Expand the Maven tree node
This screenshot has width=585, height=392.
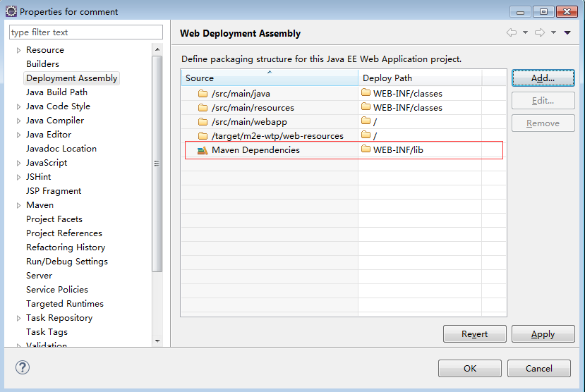[18, 205]
